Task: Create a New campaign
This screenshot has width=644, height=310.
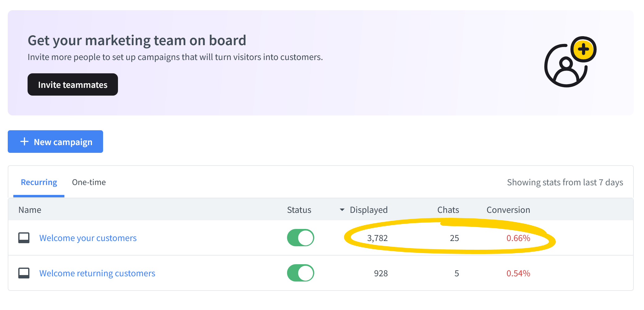Action: point(55,142)
